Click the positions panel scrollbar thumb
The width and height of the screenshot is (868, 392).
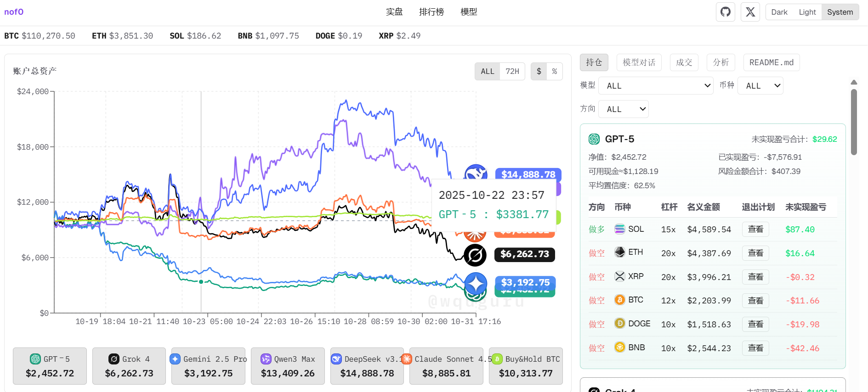[854, 122]
